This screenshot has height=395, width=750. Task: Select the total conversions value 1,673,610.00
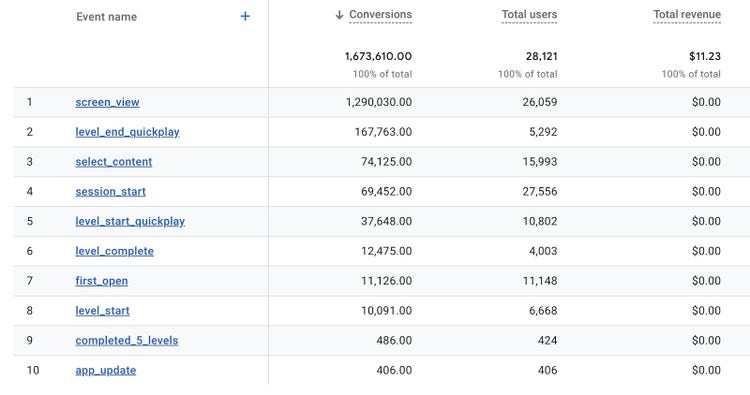378,56
